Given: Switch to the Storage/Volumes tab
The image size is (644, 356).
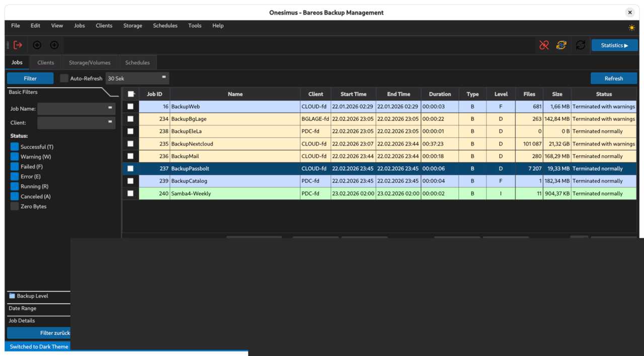Looking at the screenshot, I should point(90,63).
